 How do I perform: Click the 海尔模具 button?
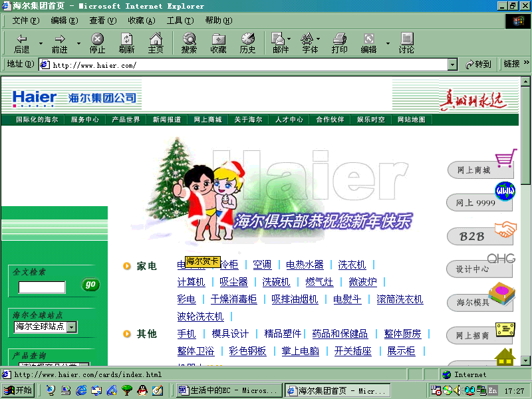479,302
